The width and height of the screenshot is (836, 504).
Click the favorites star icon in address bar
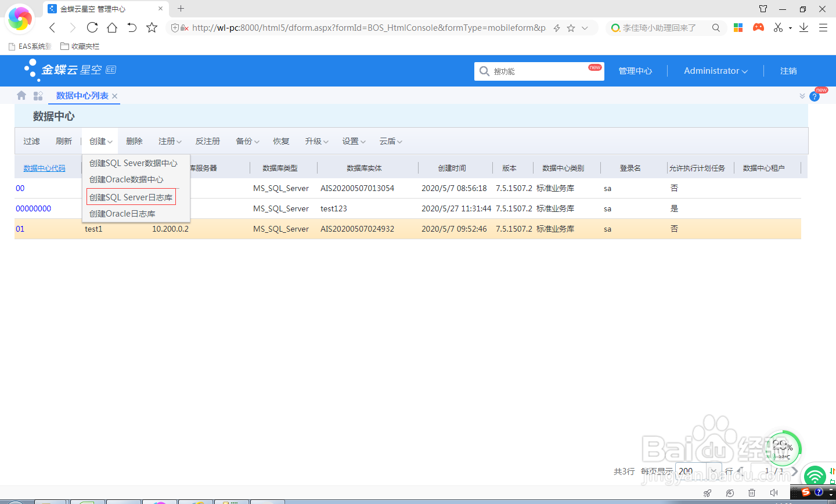pos(571,27)
